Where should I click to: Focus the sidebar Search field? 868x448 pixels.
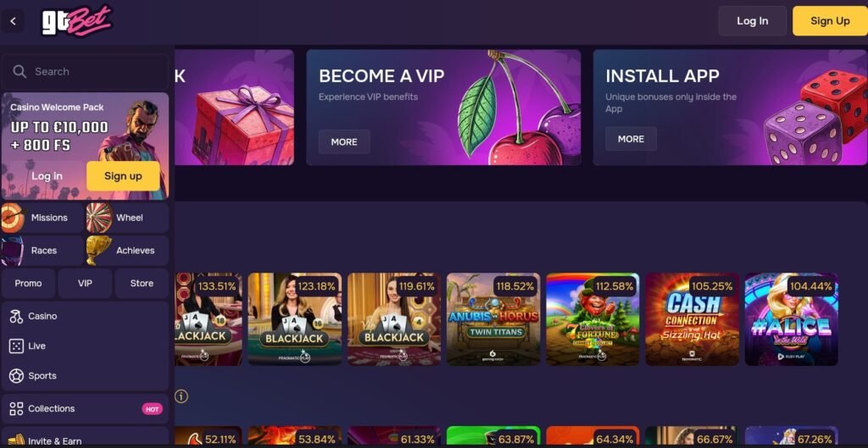click(x=85, y=71)
